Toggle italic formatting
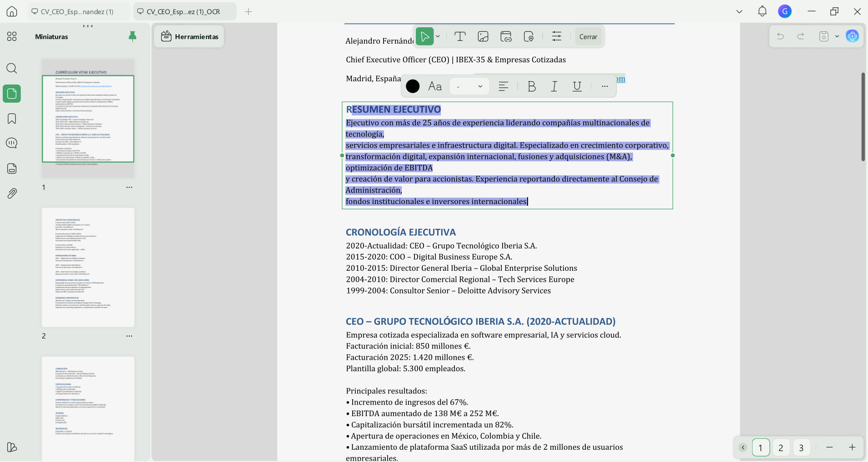The image size is (868, 462). coord(554,86)
